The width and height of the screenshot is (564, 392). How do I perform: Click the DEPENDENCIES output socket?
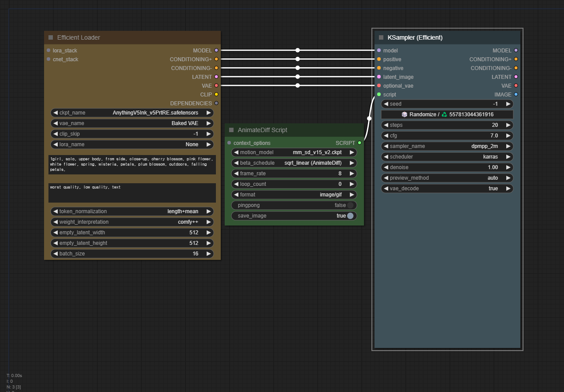216,103
